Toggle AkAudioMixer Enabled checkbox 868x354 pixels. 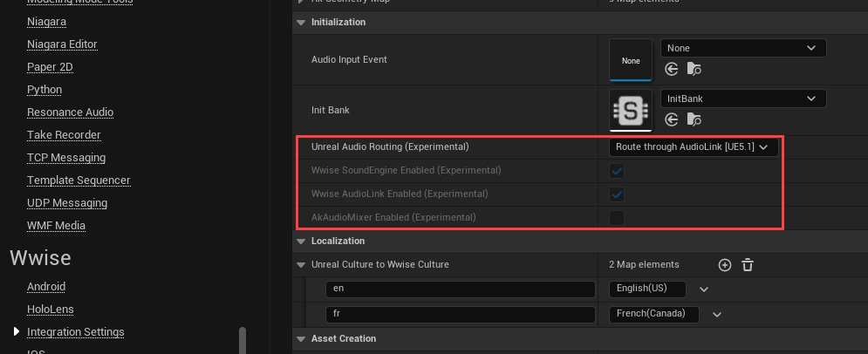(x=617, y=218)
